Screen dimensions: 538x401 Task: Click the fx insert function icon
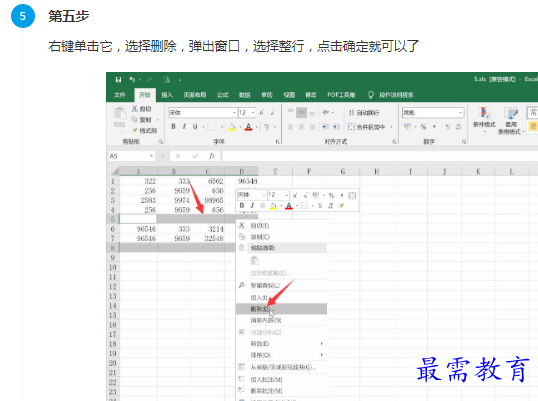212,156
